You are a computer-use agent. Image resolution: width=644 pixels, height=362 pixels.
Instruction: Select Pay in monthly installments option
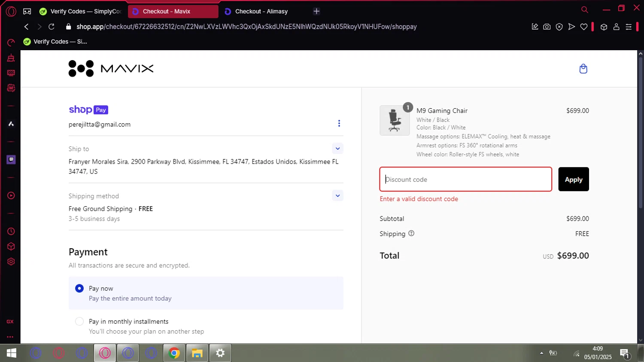[79, 321]
